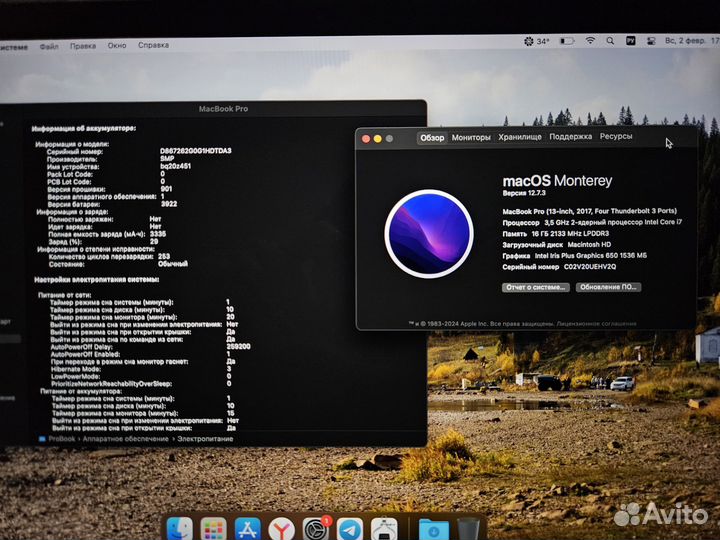
Task: Open the Файл menu
Action: 49,46
